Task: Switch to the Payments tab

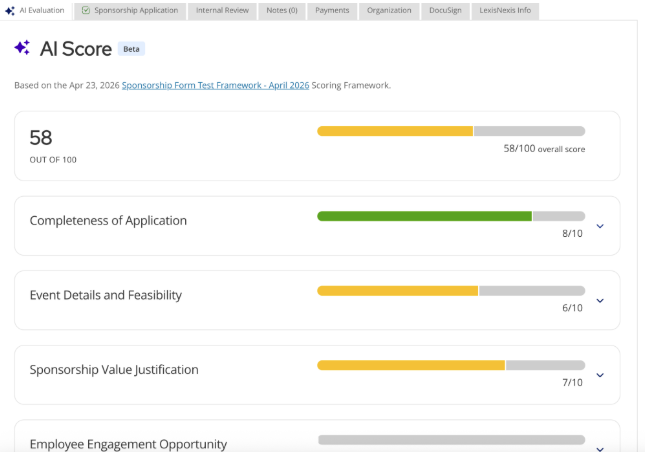Action: (x=332, y=11)
